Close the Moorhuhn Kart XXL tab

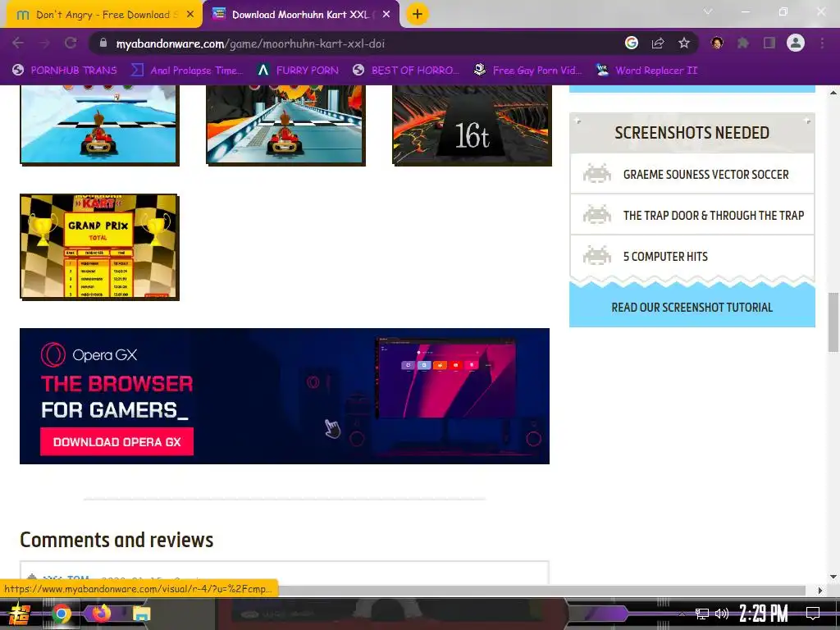(x=386, y=15)
